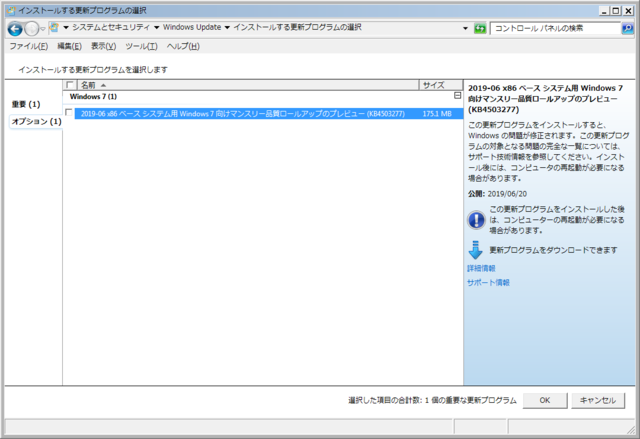Screen dimensions: 640x439
Task: Sort by the サイズ column header
Action: pos(441,85)
